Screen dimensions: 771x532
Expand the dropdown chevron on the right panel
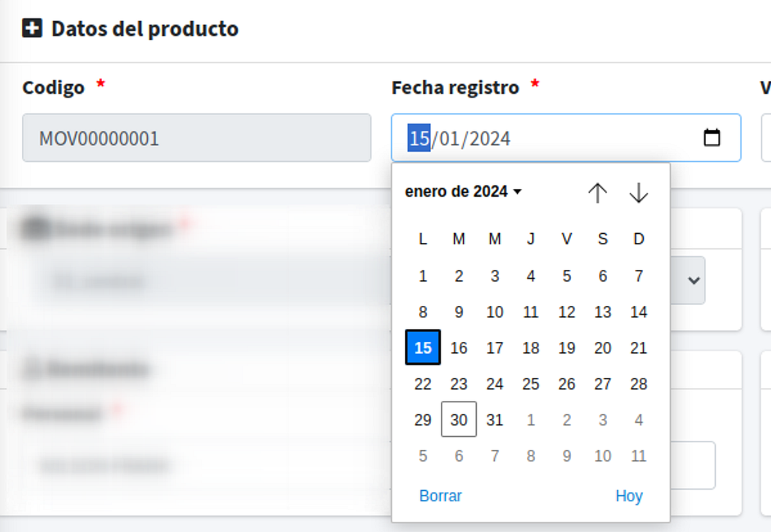click(x=693, y=280)
